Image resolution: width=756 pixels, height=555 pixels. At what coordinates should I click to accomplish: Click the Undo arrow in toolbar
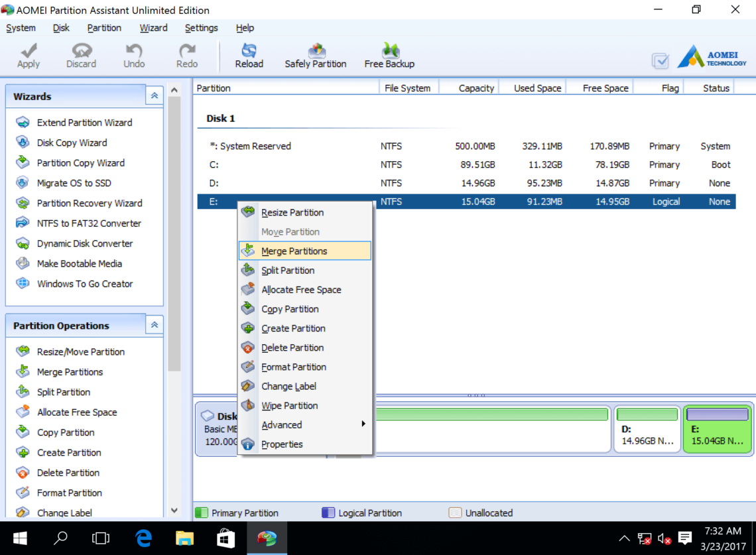click(x=134, y=56)
